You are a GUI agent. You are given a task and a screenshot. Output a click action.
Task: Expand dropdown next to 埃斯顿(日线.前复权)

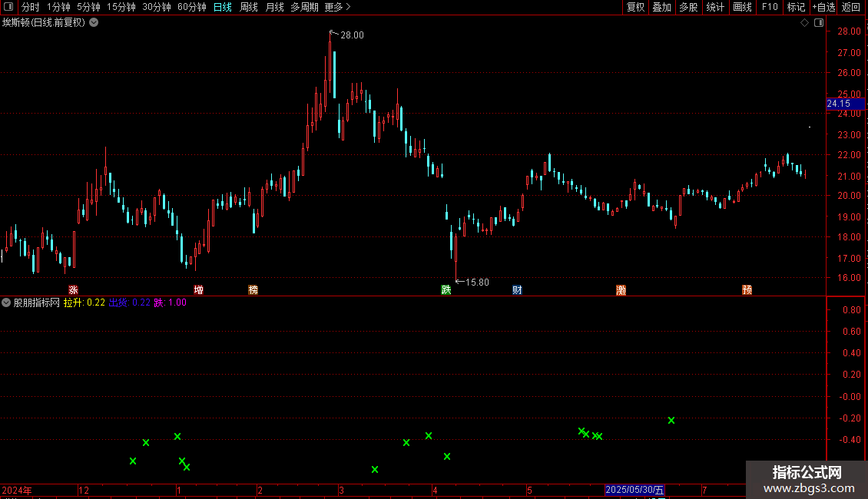coord(94,23)
